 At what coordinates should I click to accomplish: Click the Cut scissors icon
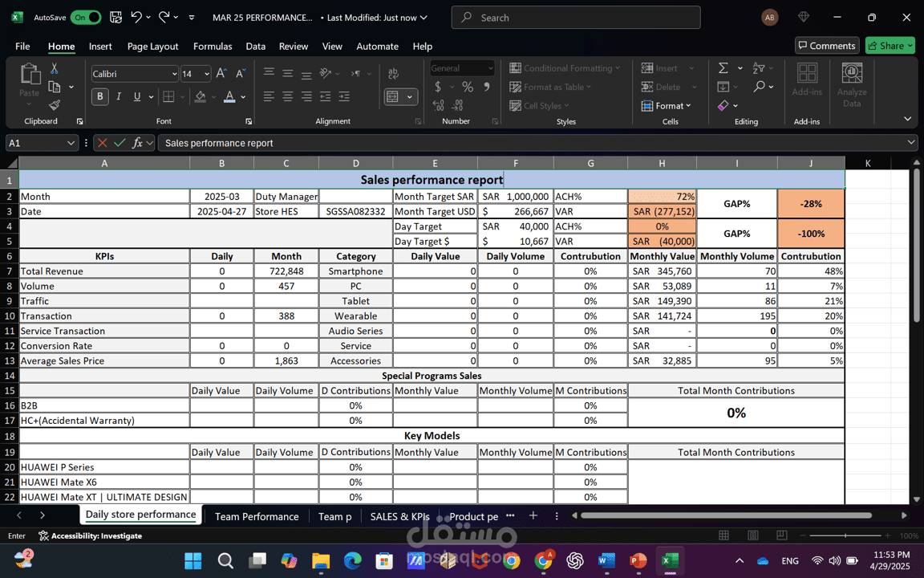[x=55, y=68]
